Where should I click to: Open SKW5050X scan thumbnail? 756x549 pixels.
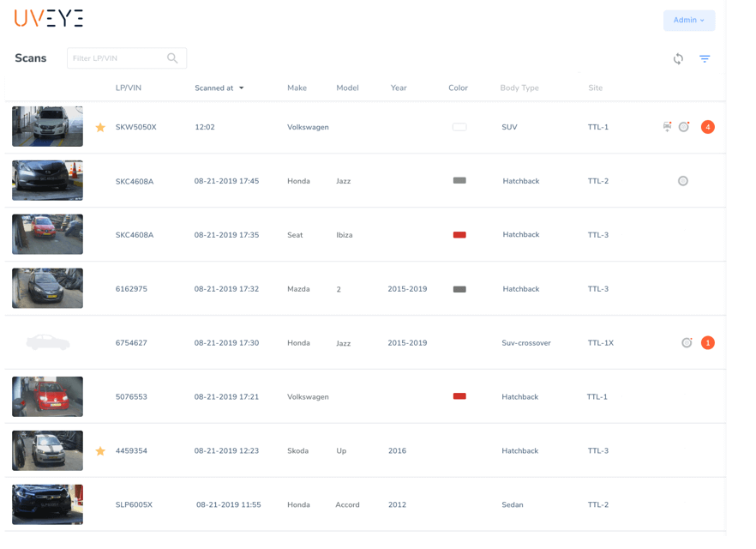click(x=47, y=126)
